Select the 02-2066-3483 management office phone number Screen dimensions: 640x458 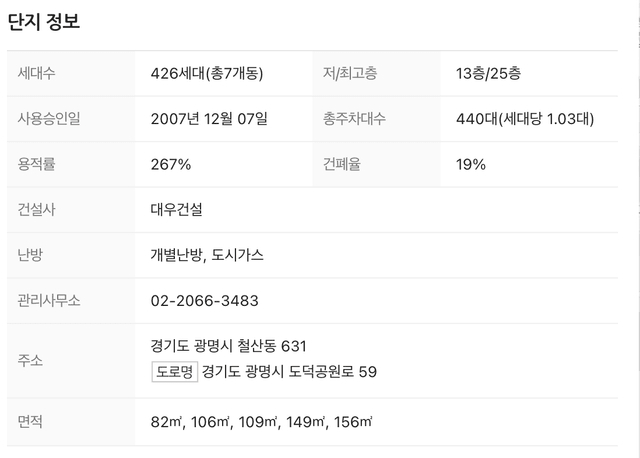(x=204, y=301)
